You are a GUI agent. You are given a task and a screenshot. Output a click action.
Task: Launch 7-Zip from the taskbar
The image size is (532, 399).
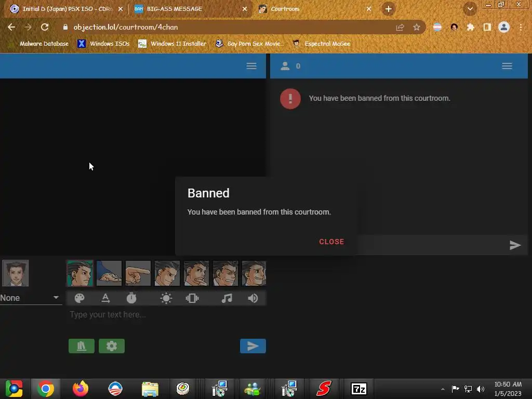(x=358, y=389)
